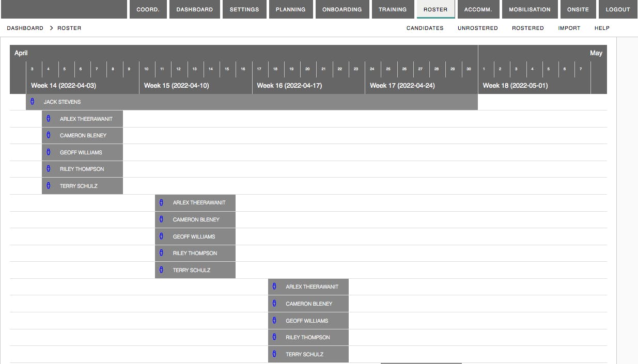Open the ONSITE tab
Image resolution: width=638 pixels, height=364 pixels.
point(578,9)
